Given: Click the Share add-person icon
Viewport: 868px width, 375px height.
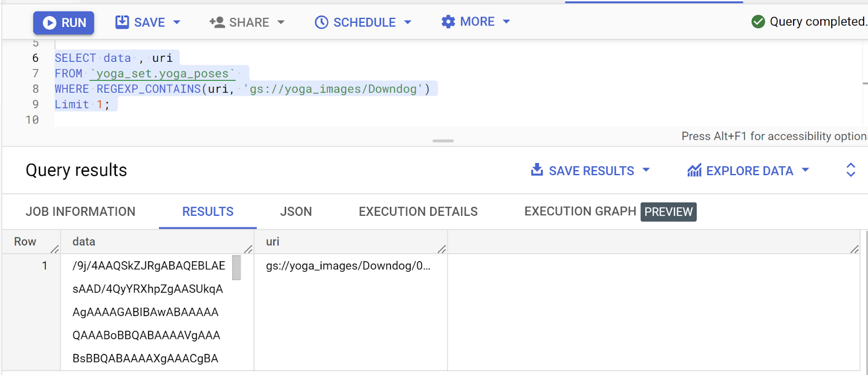Looking at the screenshot, I should pyautogui.click(x=217, y=22).
